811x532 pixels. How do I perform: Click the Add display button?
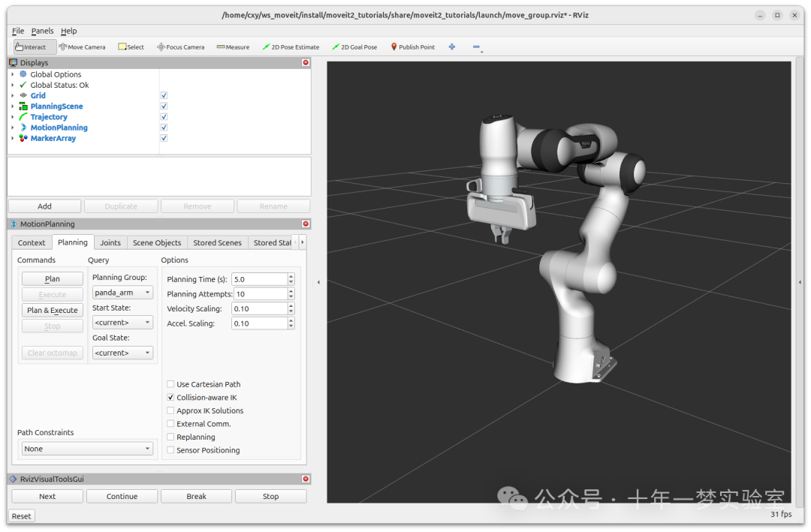pyautogui.click(x=44, y=206)
